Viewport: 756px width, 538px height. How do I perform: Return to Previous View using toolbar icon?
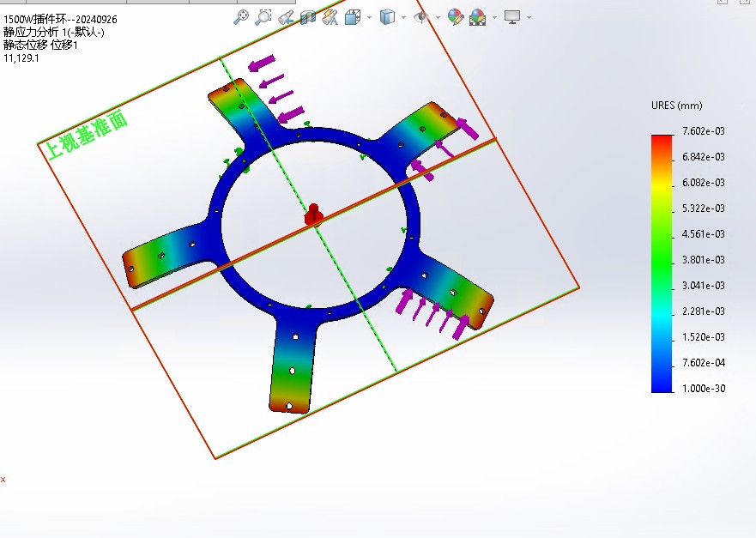click(286, 17)
